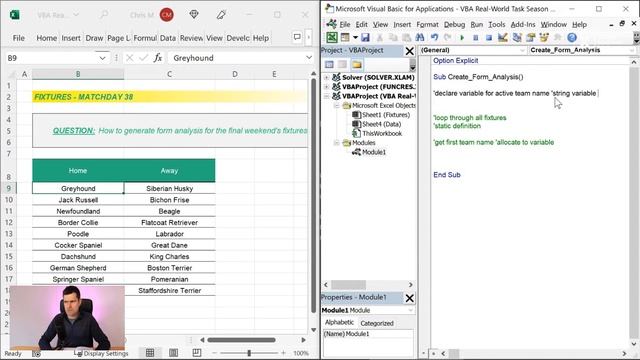Switch to Categorized properties tab
This screenshot has height=360, width=640.
[377, 323]
